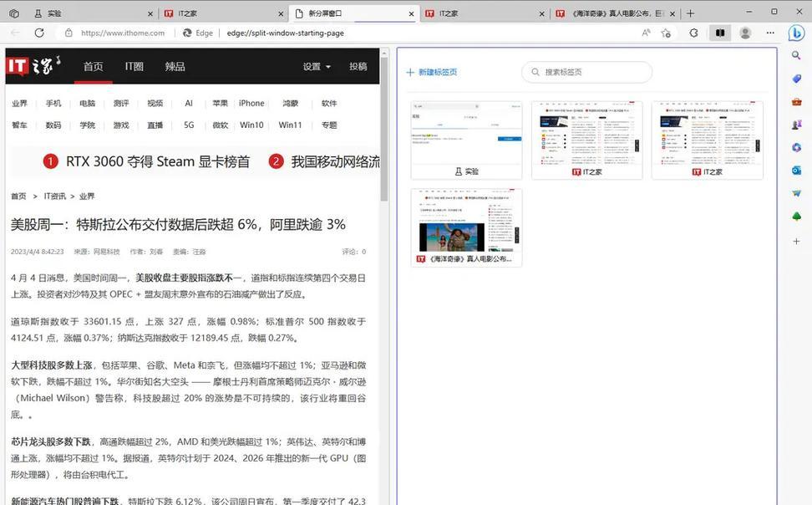Click the grayed-out browser back arrow
Image resolution: width=812 pixels, height=505 pixels.
coord(15,33)
